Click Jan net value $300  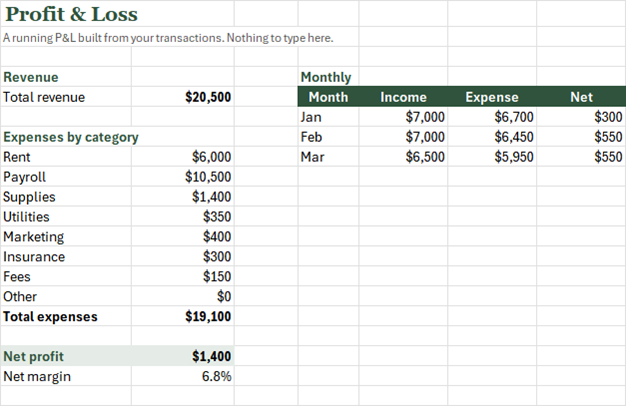pyautogui.click(x=608, y=117)
